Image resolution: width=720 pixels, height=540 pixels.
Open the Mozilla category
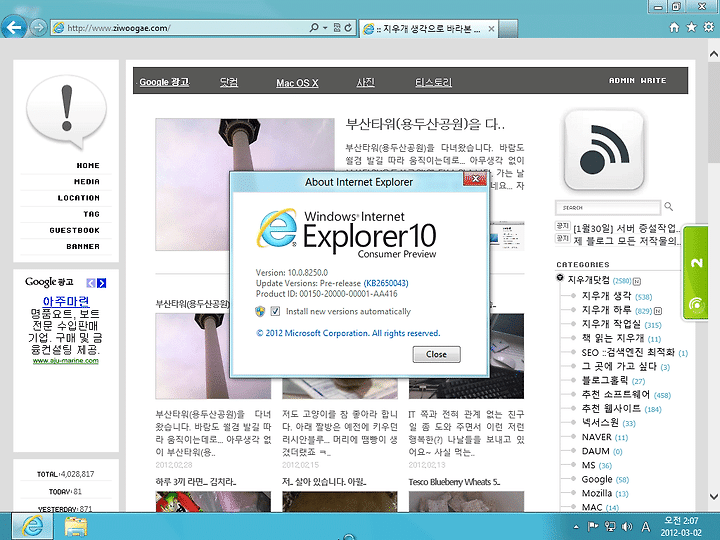596,493
